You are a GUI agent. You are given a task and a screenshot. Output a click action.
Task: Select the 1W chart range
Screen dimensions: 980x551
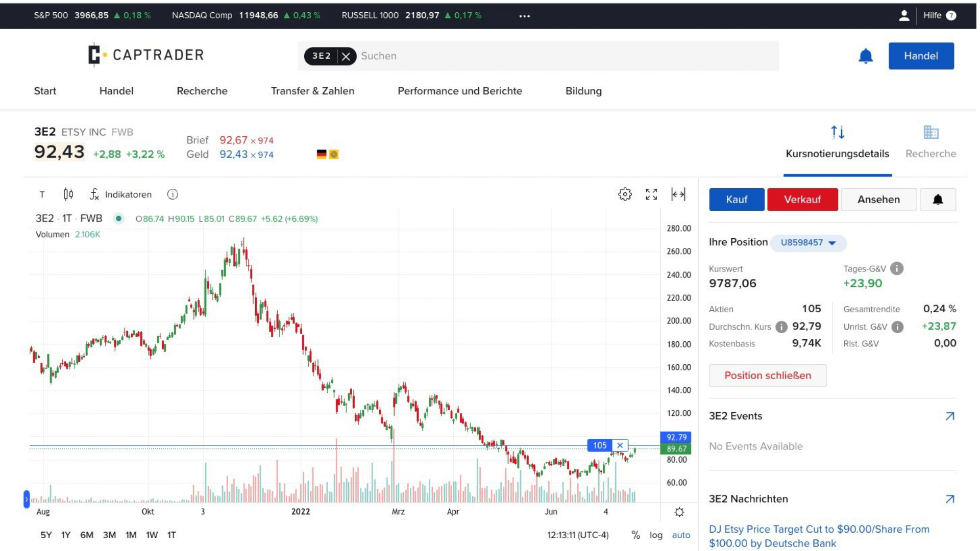click(x=152, y=535)
